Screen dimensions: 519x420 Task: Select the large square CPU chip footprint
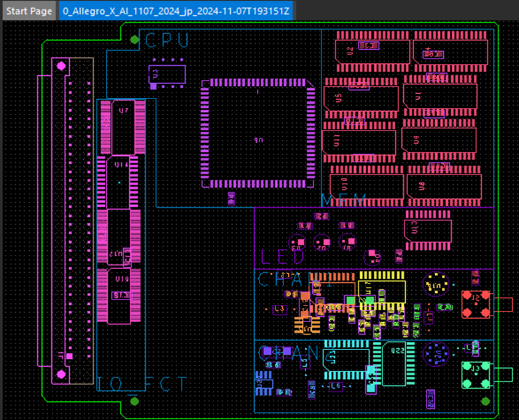tap(258, 134)
